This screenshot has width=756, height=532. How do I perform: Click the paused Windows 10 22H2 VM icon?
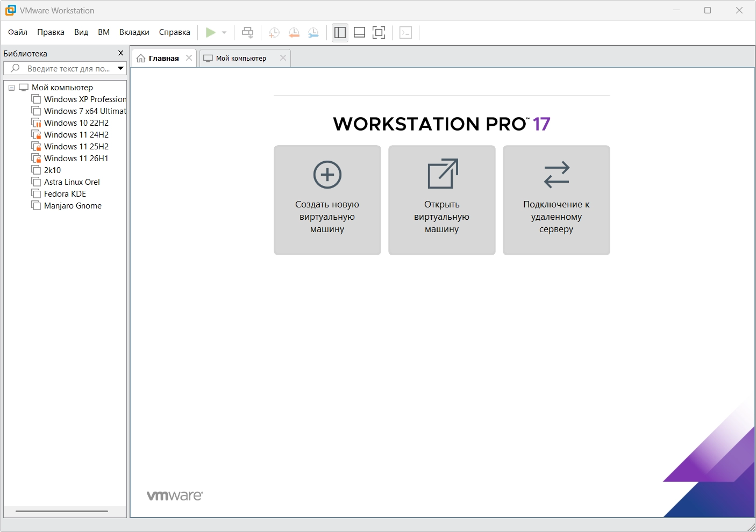click(36, 123)
